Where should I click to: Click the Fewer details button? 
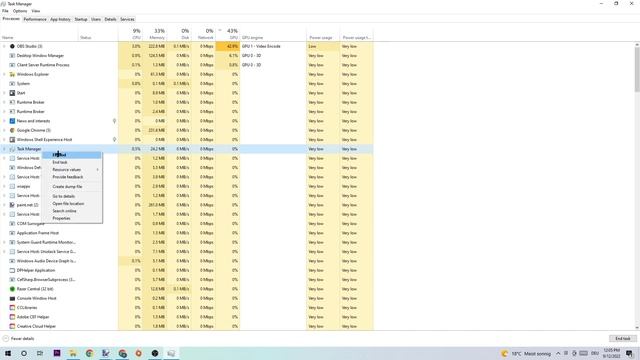[x=19, y=339]
